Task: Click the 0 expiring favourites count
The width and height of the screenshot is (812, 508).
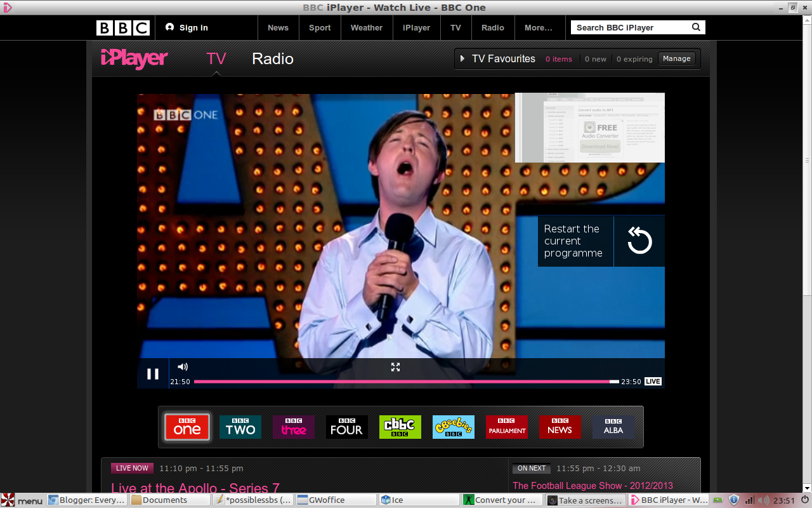Action: click(634, 59)
